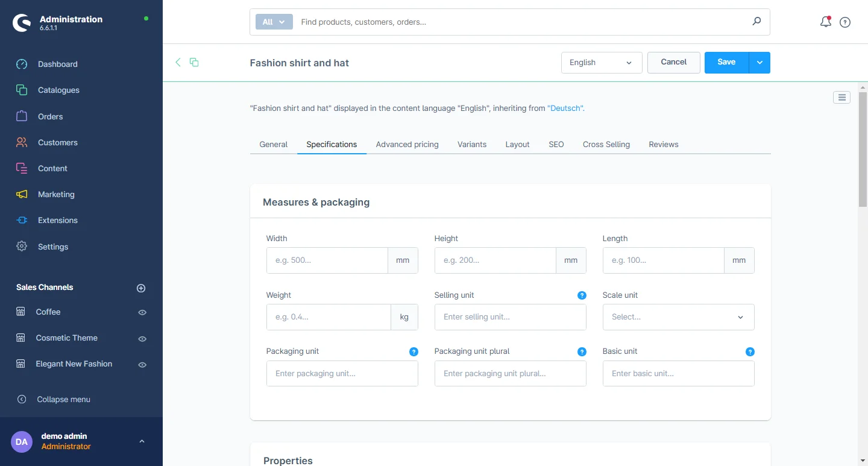The image size is (868, 466).
Task: Click the Basic unit help tooltip icon
Action: pos(750,351)
